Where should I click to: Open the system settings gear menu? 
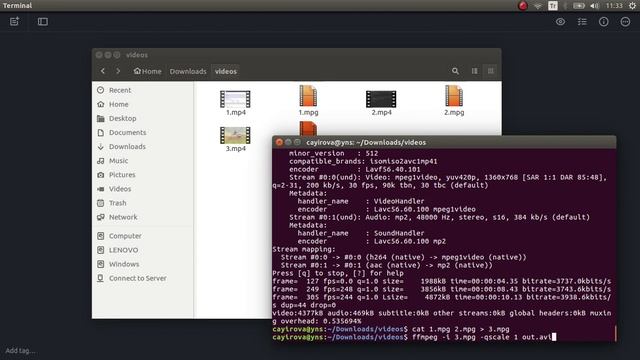pos(633,6)
